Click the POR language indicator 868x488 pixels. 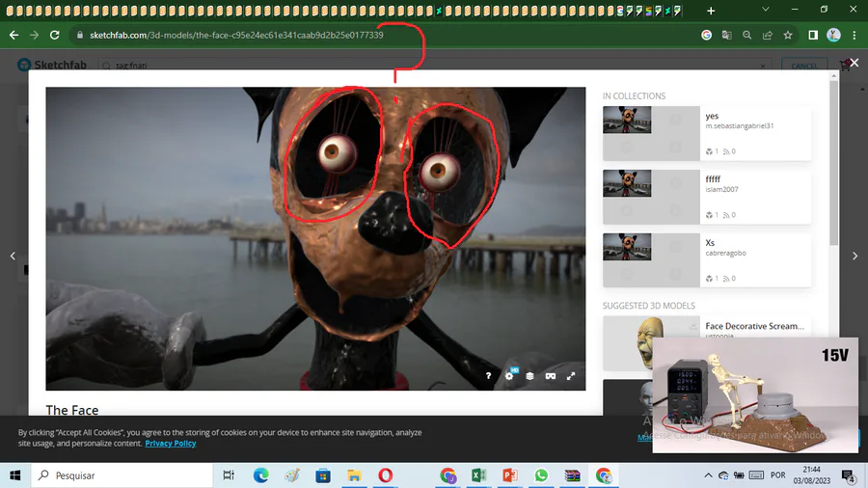777,475
